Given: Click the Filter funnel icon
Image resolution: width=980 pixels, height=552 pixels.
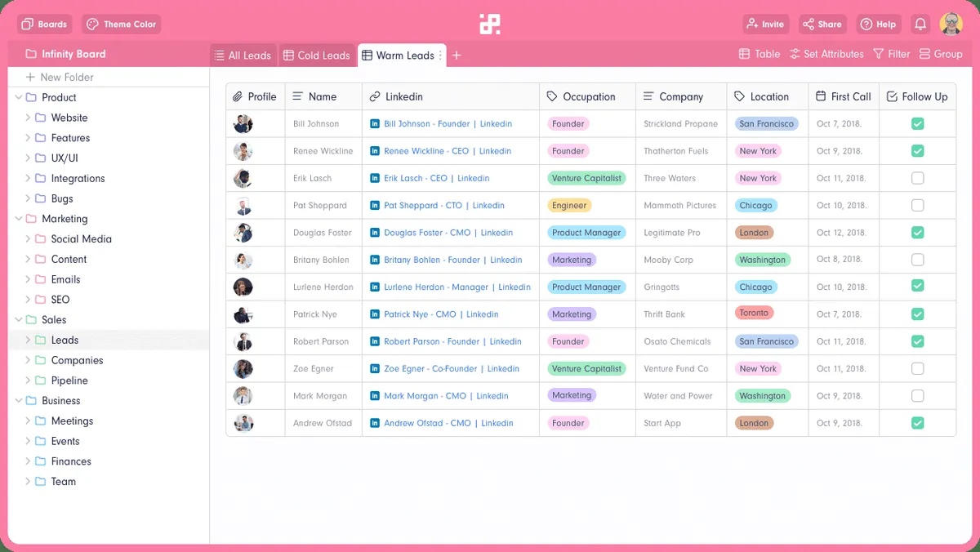Looking at the screenshot, I should coord(879,54).
